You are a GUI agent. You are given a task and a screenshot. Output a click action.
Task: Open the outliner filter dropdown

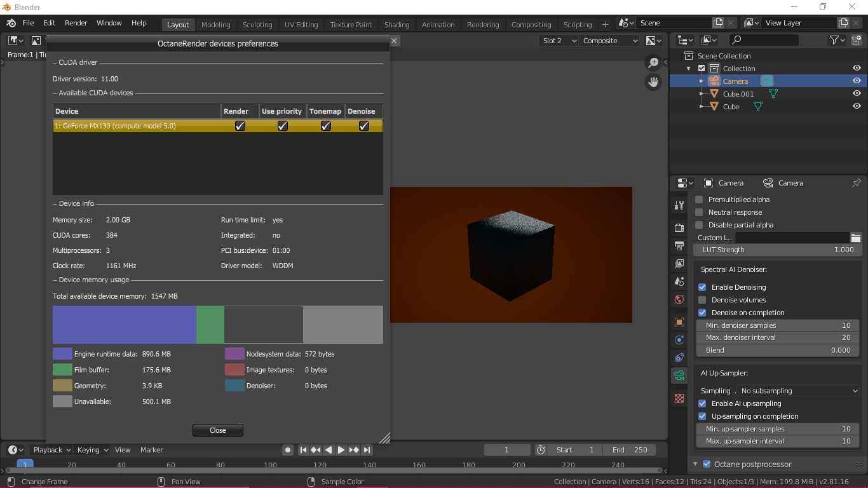[837, 40]
